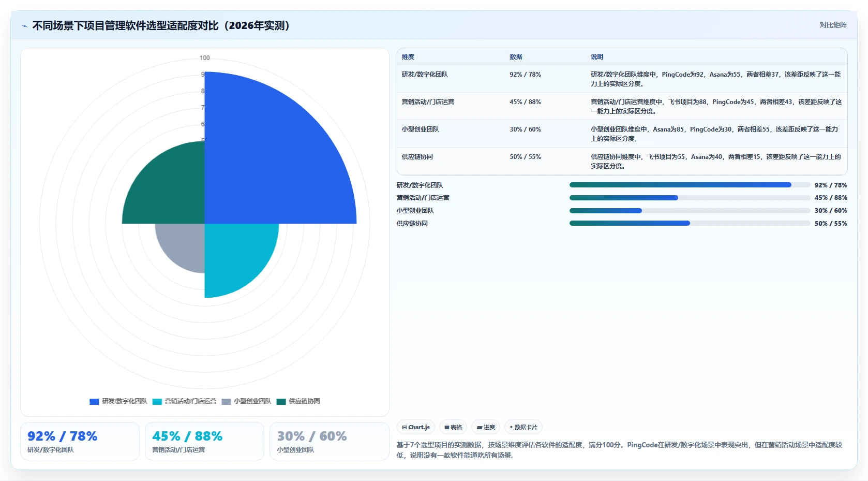868x481 pixels.
Task: Click the 30% / 60% table value
Action: pyautogui.click(x=525, y=129)
